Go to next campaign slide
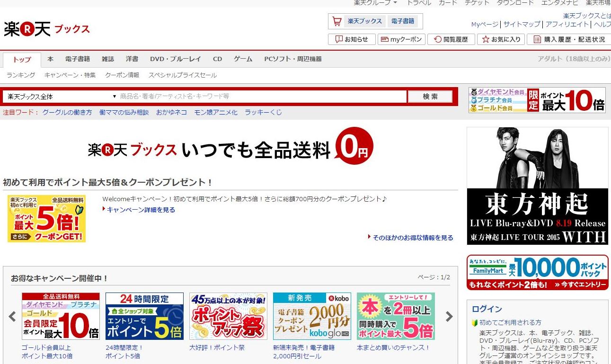The image size is (611, 364). (x=449, y=317)
